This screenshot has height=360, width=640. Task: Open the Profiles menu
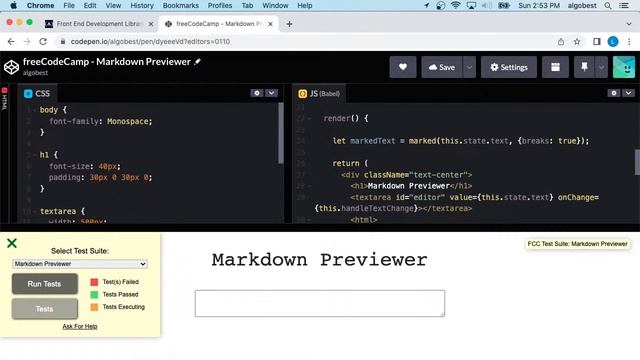[220, 6]
